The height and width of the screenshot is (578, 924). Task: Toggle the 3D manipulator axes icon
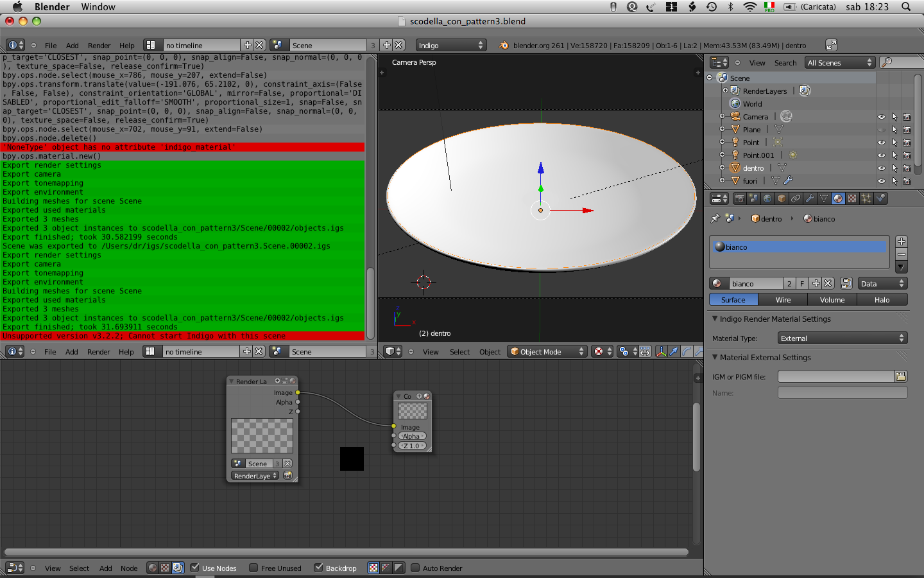661,351
